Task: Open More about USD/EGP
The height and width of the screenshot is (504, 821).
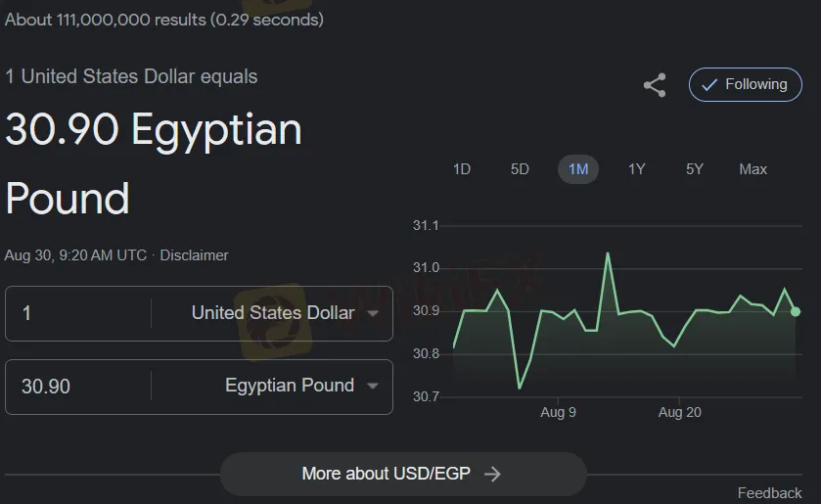Action: [x=403, y=474]
